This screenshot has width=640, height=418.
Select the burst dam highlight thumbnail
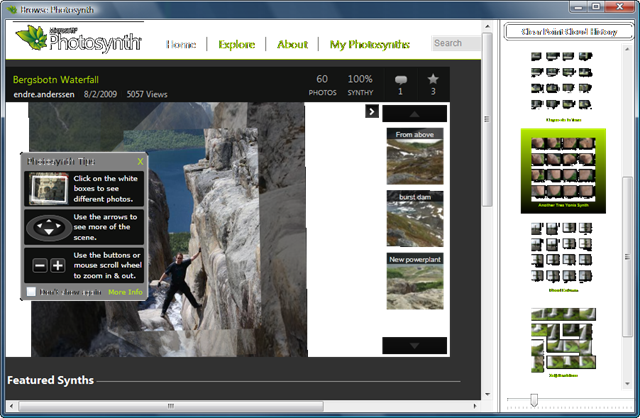tap(414, 218)
